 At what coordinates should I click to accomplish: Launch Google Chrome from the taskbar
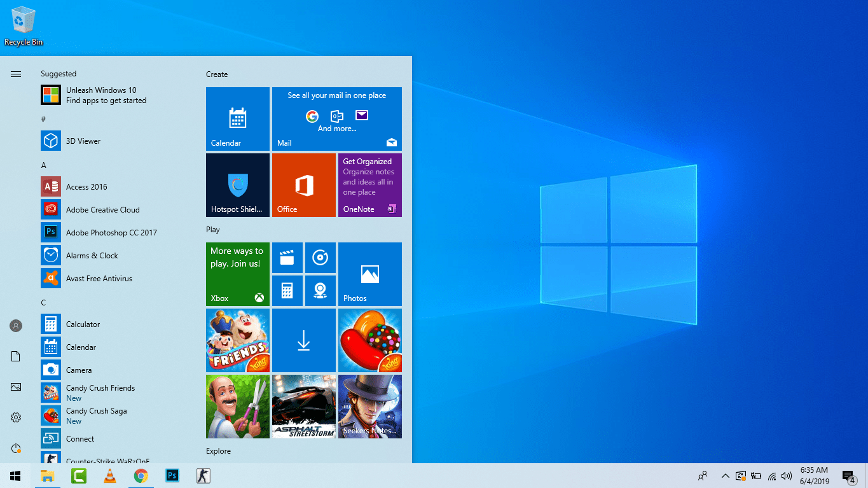(141, 476)
